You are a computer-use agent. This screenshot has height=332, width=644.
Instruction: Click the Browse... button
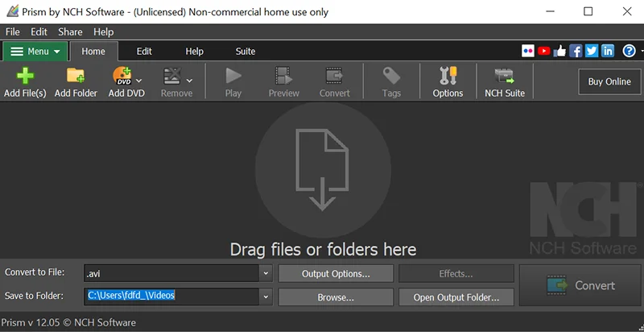336,297
